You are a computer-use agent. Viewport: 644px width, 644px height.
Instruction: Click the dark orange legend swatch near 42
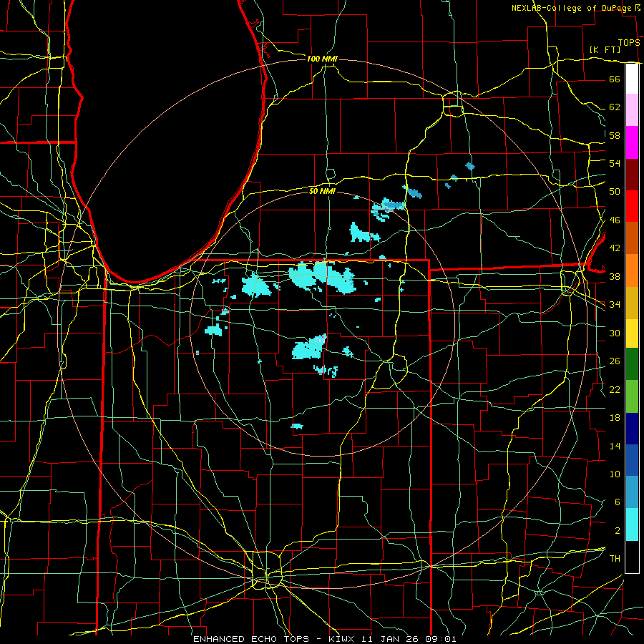click(632, 238)
